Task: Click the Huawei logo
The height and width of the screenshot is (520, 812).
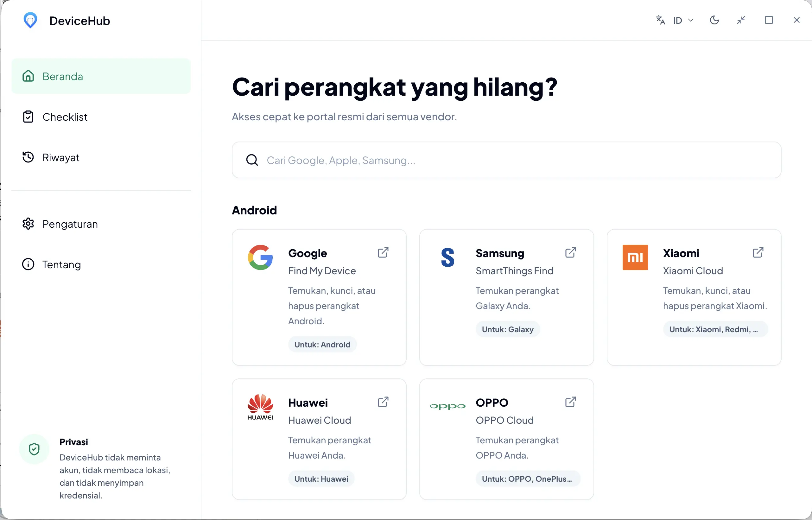Action: [260, 407]
